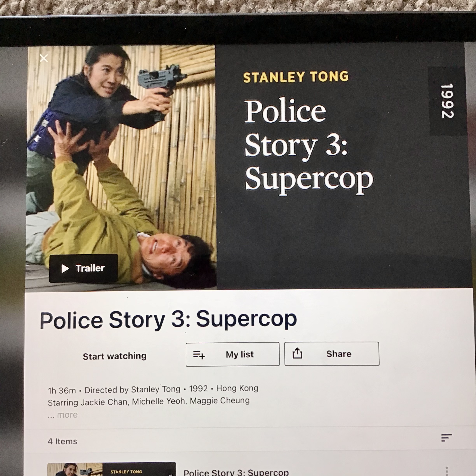Click the play triangle on Trailer button

coord(65,269)
